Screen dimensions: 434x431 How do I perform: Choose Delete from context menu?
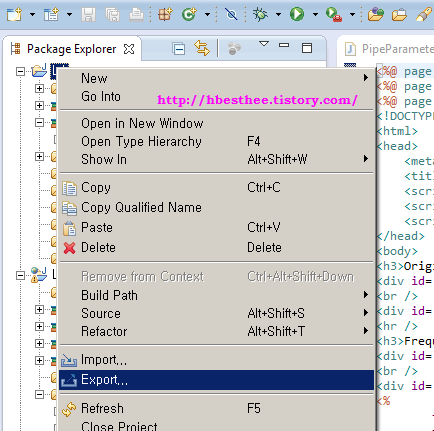tap(216, 248)
